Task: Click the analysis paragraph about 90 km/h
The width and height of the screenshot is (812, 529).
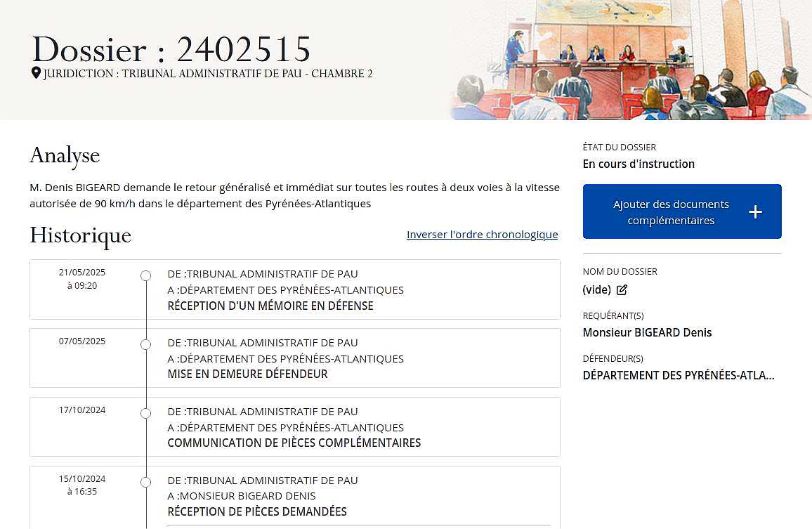Action: pyautogui.click(x=294, y=195)
